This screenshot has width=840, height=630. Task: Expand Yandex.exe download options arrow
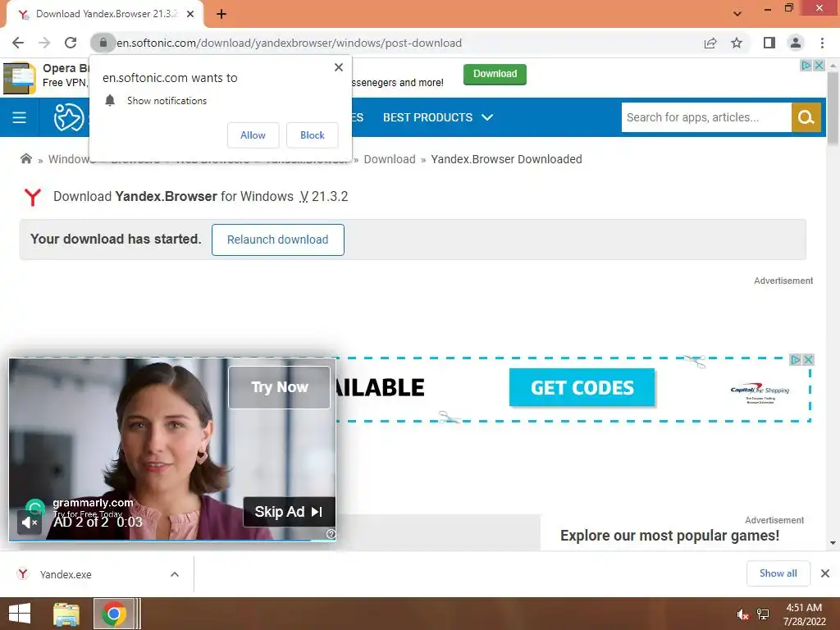point(175,574)
